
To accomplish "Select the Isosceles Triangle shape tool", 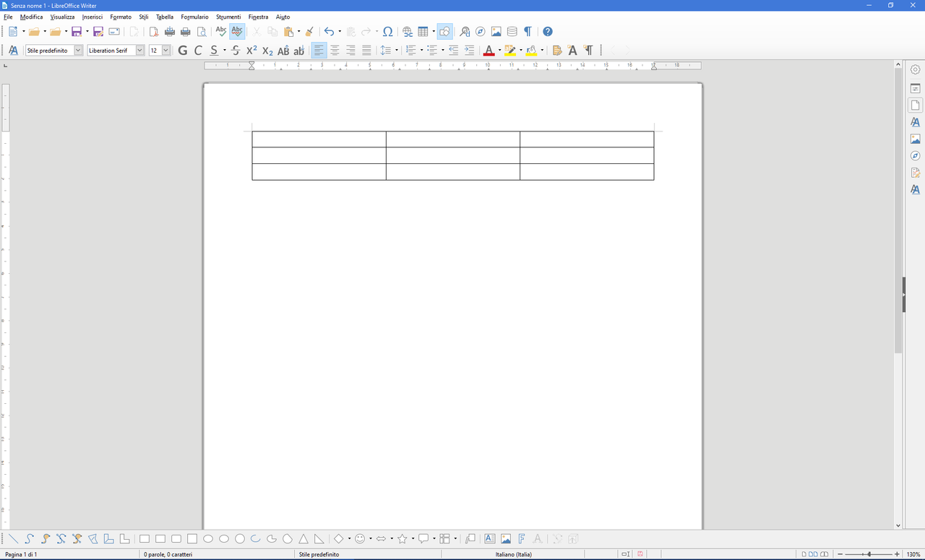I will click(304, 538).
